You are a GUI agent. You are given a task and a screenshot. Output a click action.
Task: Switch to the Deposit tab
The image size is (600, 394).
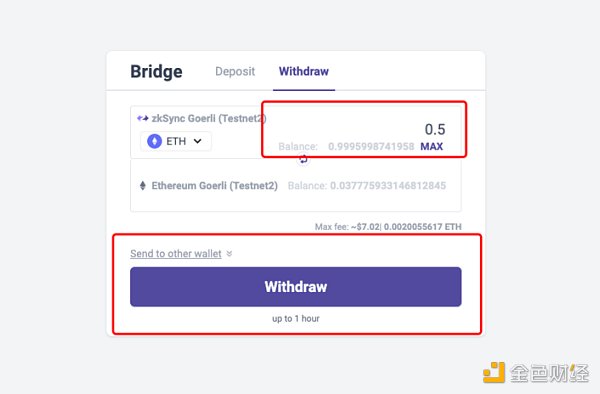tap(235, 71)
